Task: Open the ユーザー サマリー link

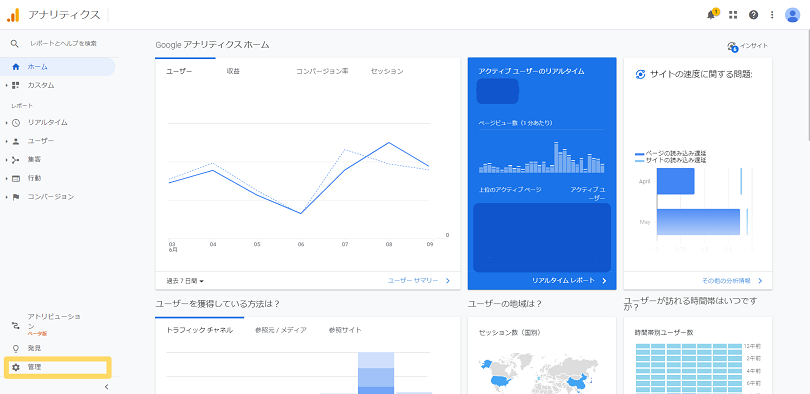Action: point(419,280)
